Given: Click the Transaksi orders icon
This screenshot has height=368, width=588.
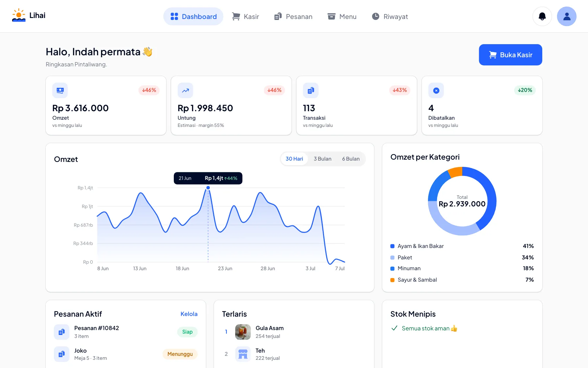Looking at the screenshot, I should (311, 90).
